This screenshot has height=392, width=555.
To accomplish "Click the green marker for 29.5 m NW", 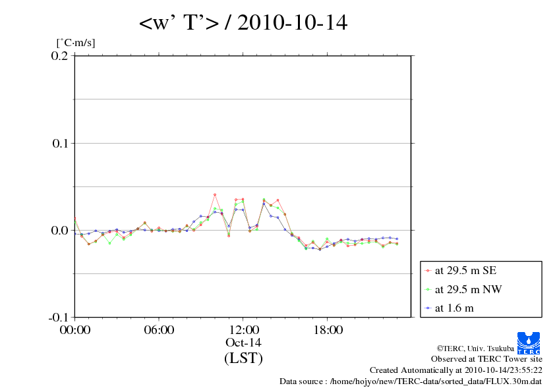I will click(x=428, y=289).
